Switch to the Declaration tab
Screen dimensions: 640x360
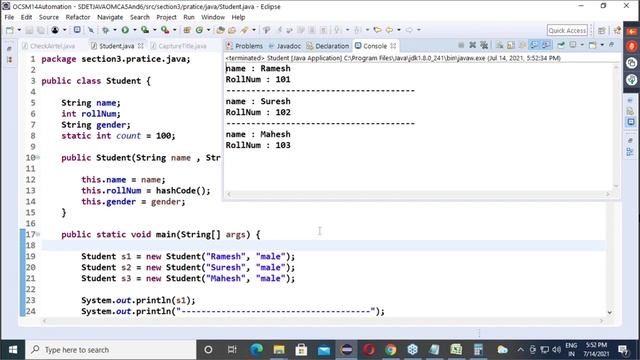pyautogui.click(x=328, y=46)
